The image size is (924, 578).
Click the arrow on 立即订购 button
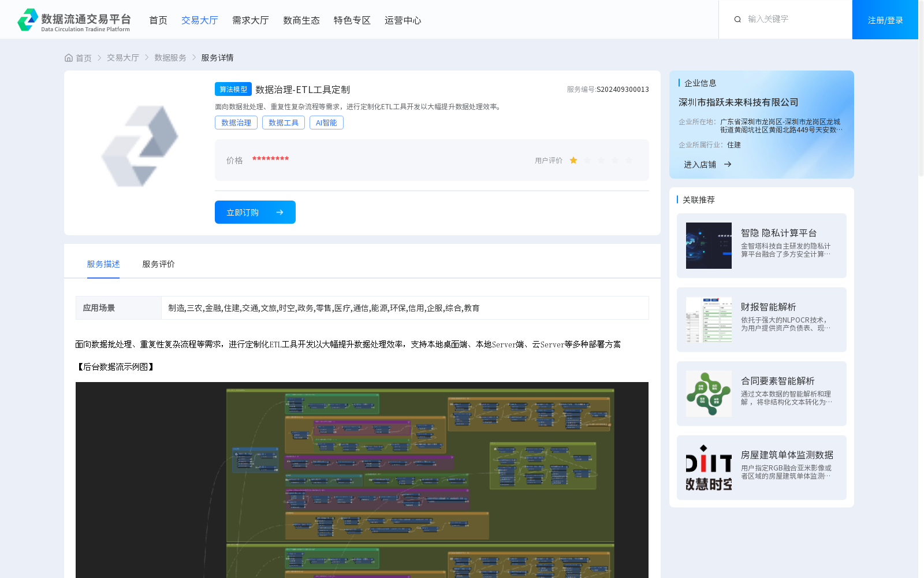click(x=280, y=212)
